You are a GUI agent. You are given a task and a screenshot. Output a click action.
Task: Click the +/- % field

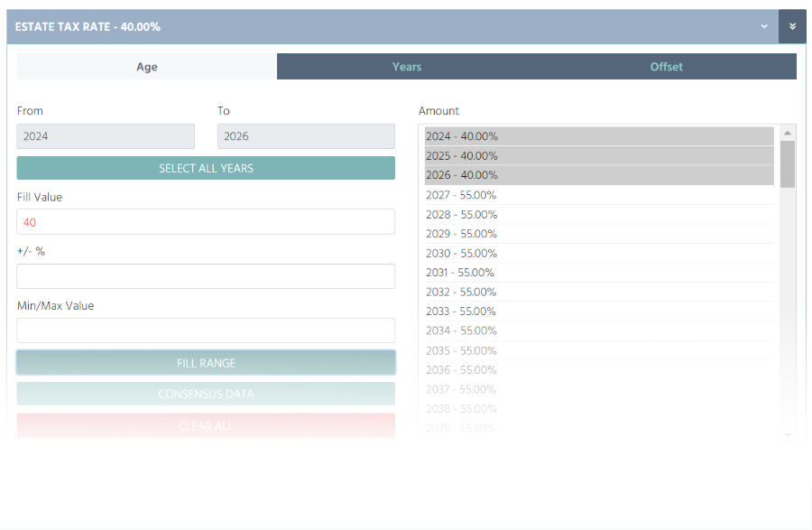(x=206, y=275)
